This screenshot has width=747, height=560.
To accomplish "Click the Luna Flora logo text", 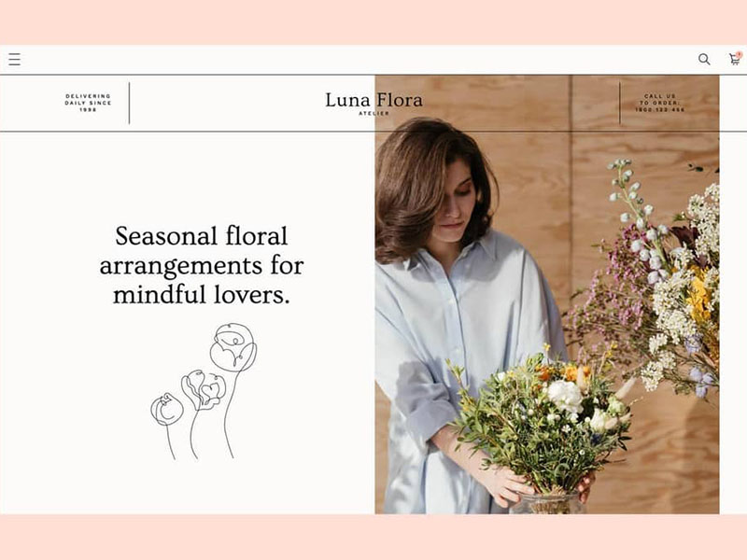I will click(374, 100).
